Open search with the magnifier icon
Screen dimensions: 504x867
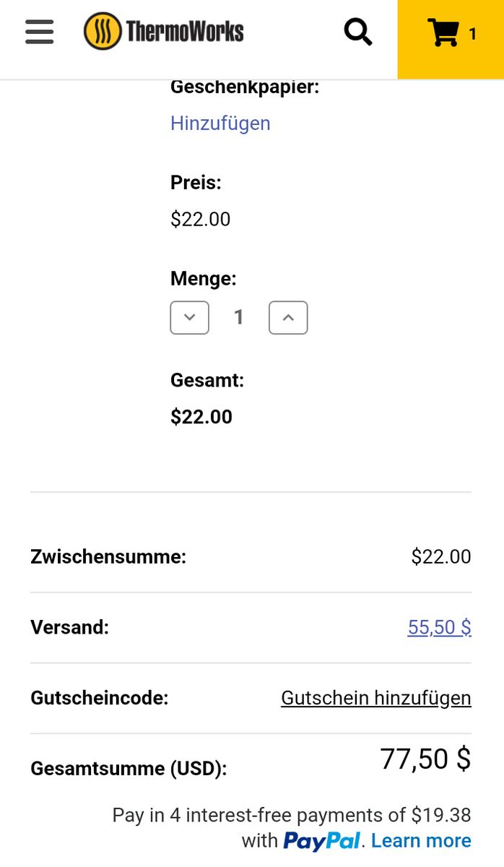(357, 32)
